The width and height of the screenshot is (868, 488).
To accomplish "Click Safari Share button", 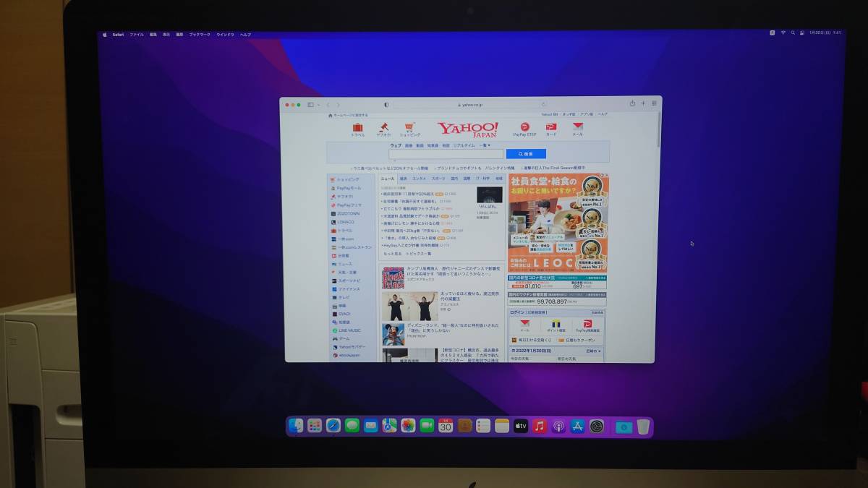I will coord(632,103).
